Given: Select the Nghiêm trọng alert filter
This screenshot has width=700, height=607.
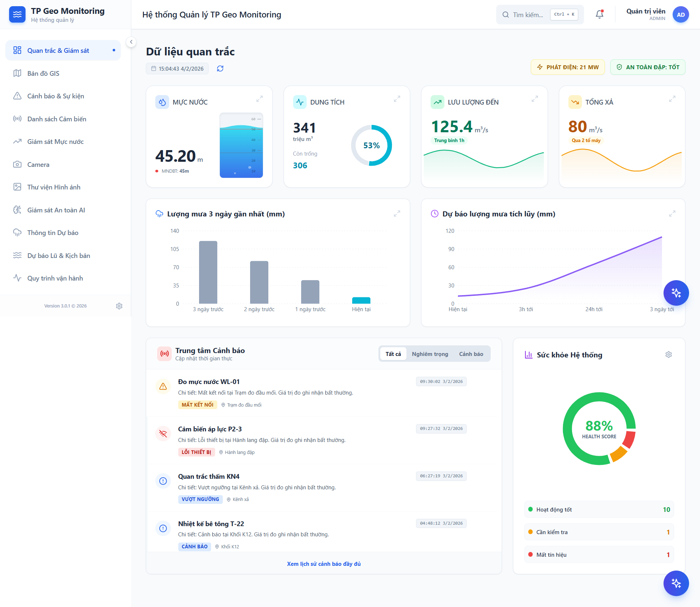Looking at the screenshot, I should (x=430, y=354).
